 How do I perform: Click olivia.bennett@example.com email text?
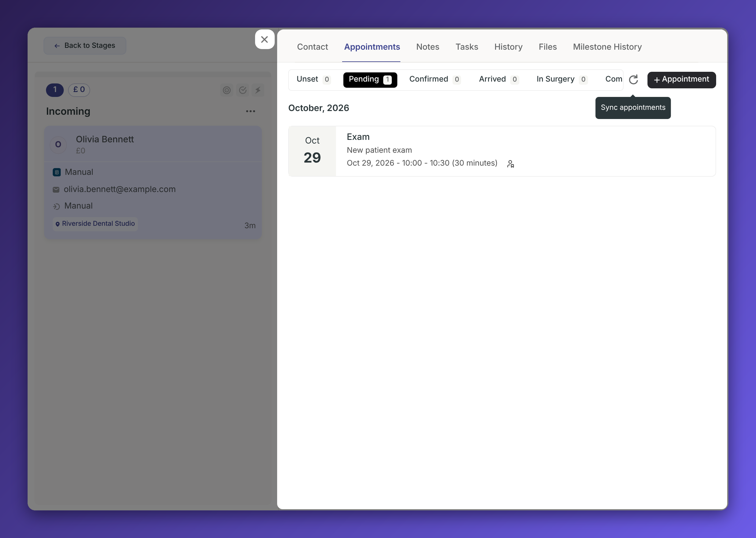coord(120,189)
